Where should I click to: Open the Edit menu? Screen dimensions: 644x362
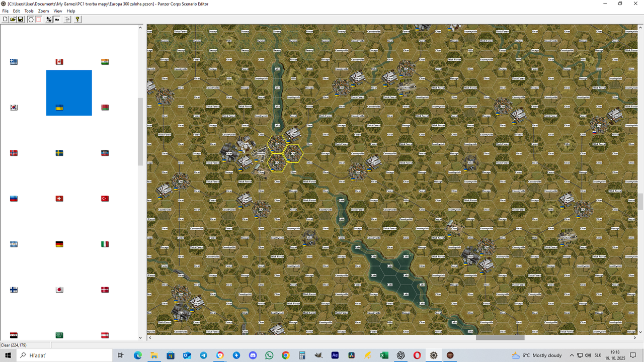(17, 11)
